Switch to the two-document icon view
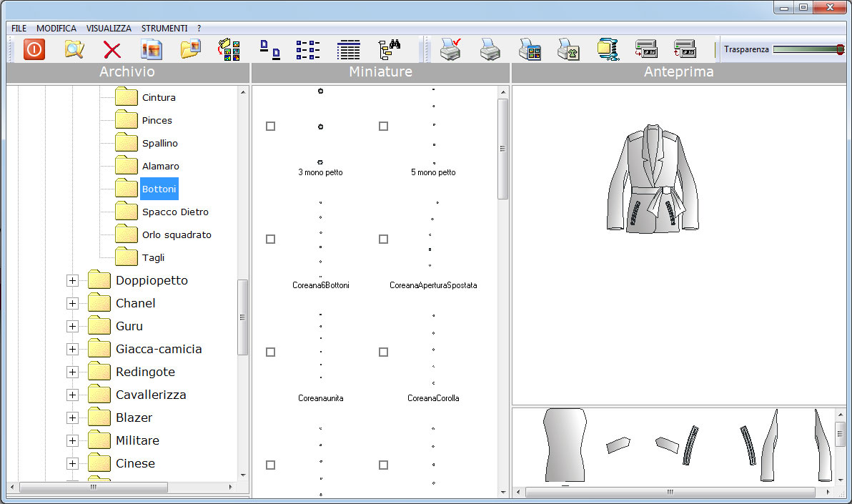This screenshot has height=504, width=852. pyautogui.click(x=270, y=49)
